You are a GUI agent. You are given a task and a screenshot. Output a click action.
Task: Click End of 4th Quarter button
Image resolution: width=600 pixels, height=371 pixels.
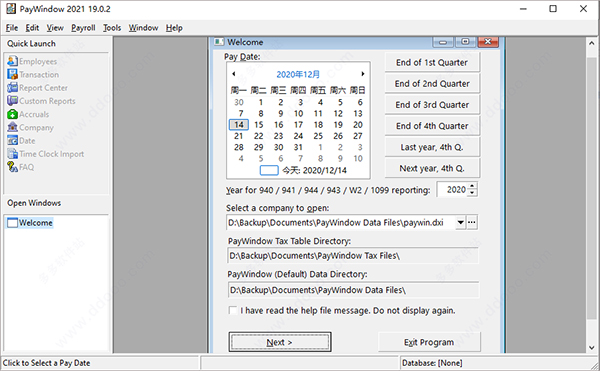[432, 126]
